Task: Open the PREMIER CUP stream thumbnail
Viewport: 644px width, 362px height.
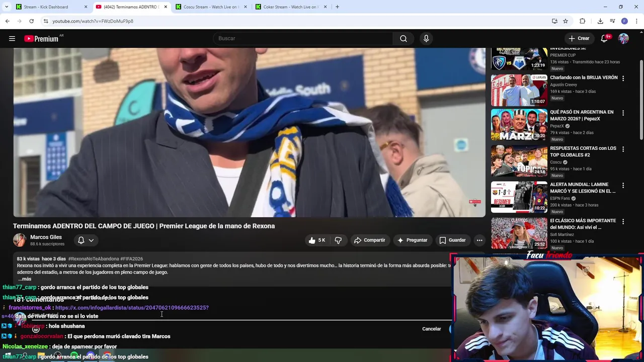Action: [x=519, y=59]
